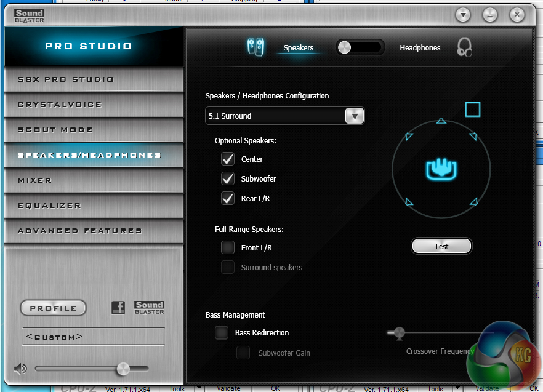Click the Speakers icon at the top
The width and height of the screenshot is (543, 392).
[256, 47]
